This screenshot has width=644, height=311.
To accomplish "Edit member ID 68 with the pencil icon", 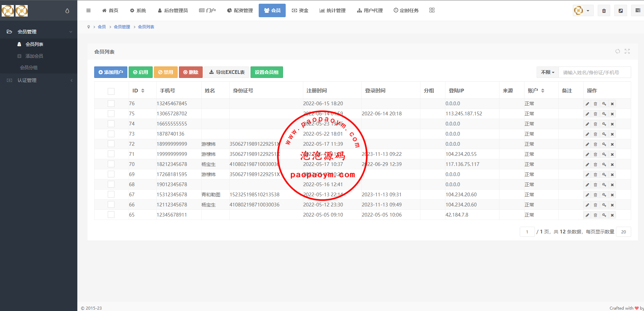I will (587, 185).
